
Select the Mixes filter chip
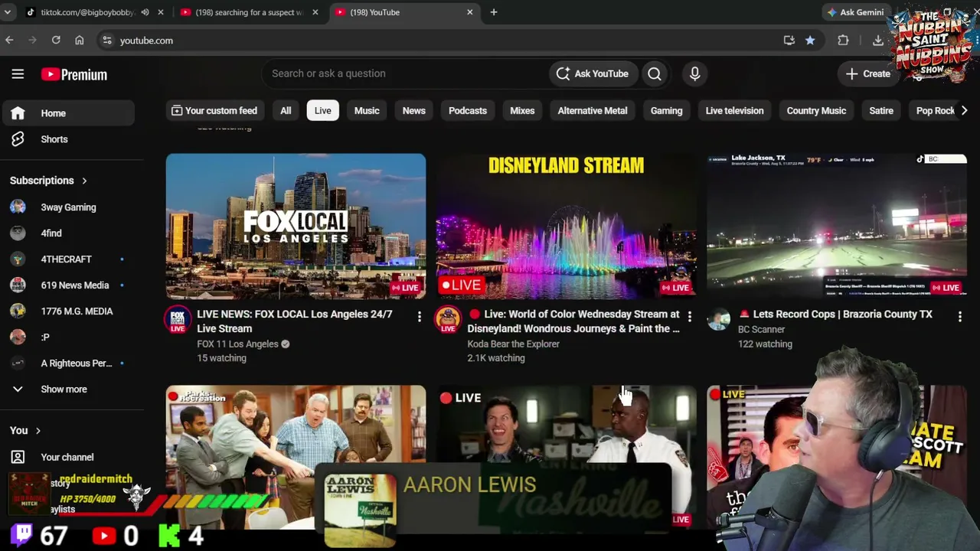(522, 111)
